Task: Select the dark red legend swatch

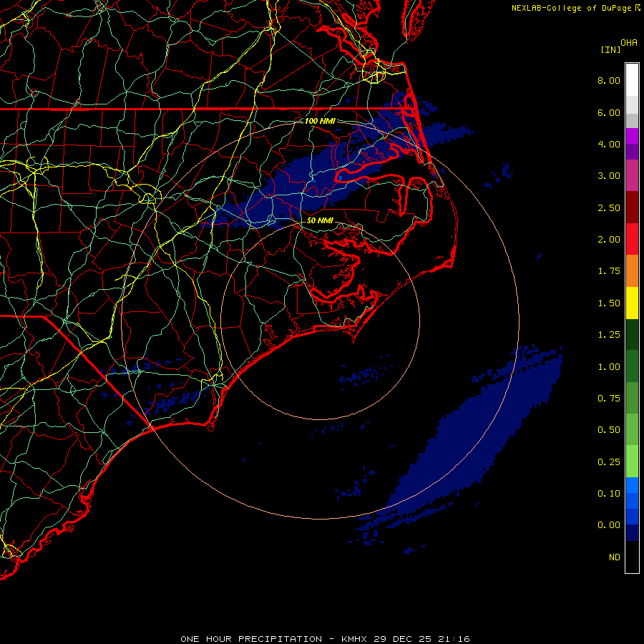Action: (x=632, y=208)
